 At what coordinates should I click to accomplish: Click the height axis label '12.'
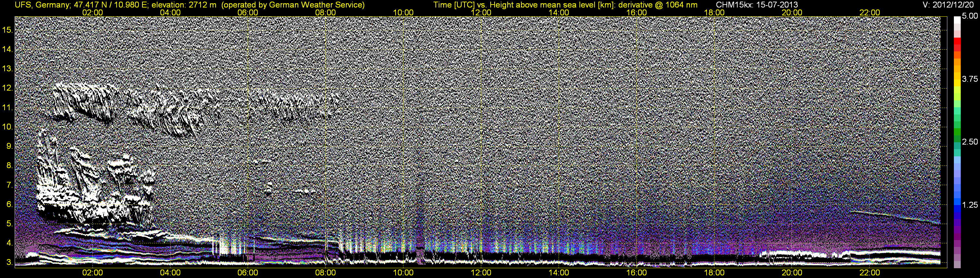coord(8,88)
